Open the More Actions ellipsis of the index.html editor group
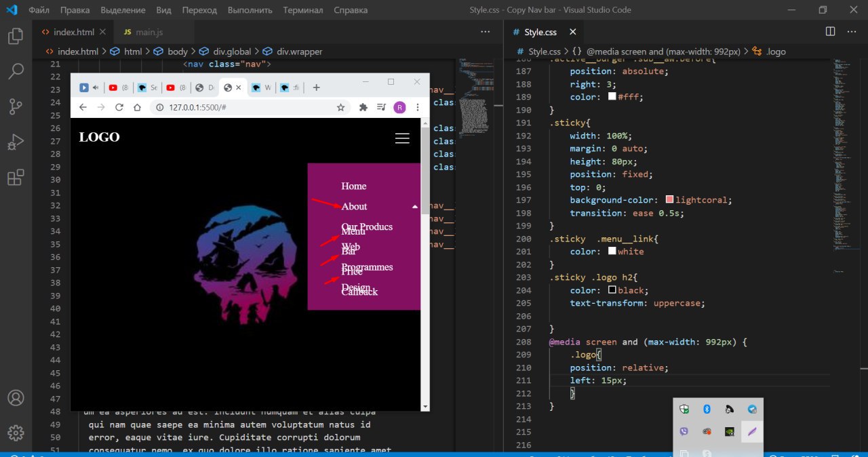Image resolution: width=868 pixels, height=457 pixels. coord(485,32)
